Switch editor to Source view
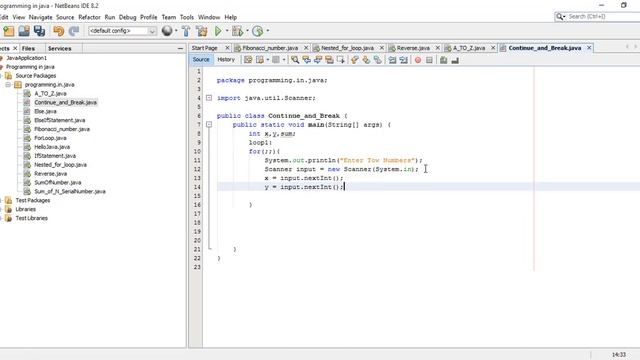This screenshot has width=640, height=360. [x=201, y=60]
